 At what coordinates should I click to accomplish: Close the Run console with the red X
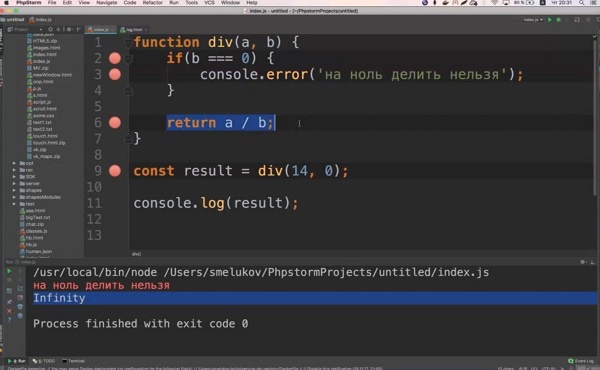[9, 311]
